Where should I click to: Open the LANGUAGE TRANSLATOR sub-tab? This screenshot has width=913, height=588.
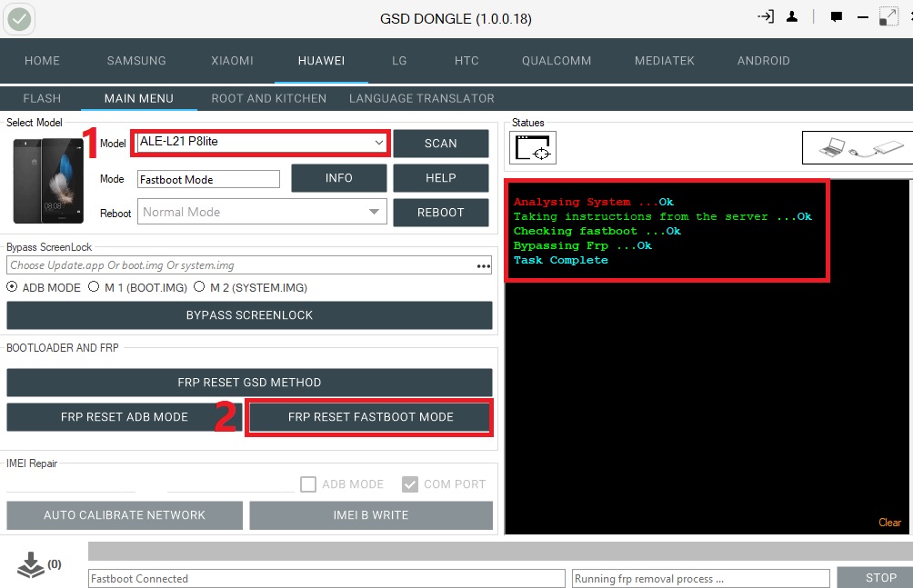pos(422,98)
